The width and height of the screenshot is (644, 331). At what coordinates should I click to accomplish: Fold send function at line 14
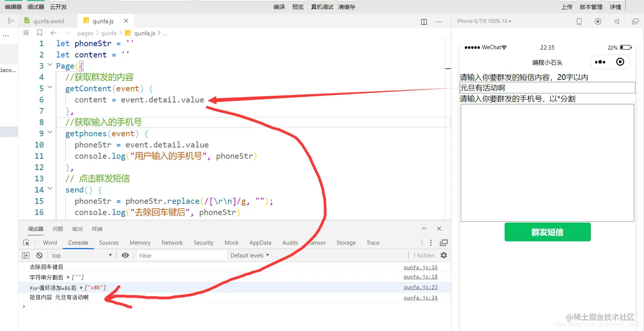coord(50,189)
